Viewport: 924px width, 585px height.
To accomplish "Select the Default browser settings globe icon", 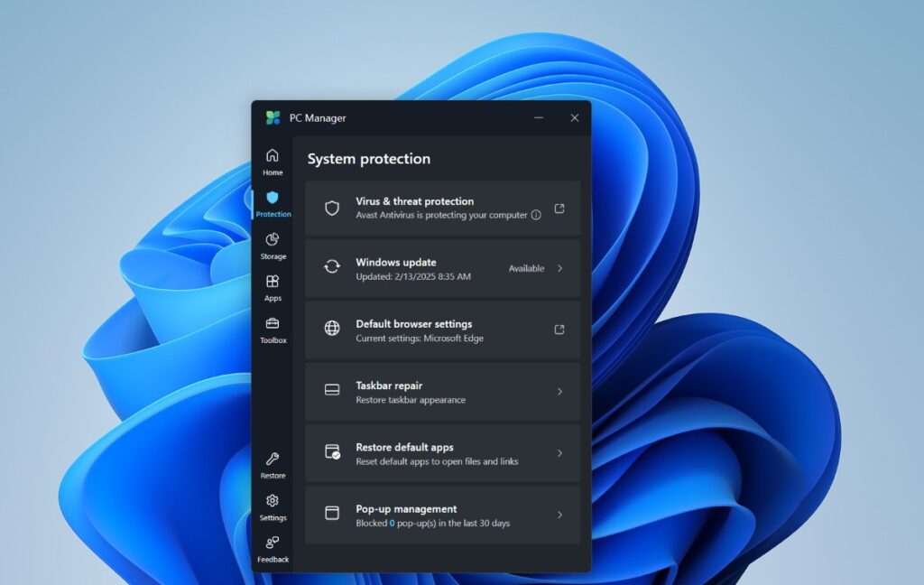I will tap(333, 330).
